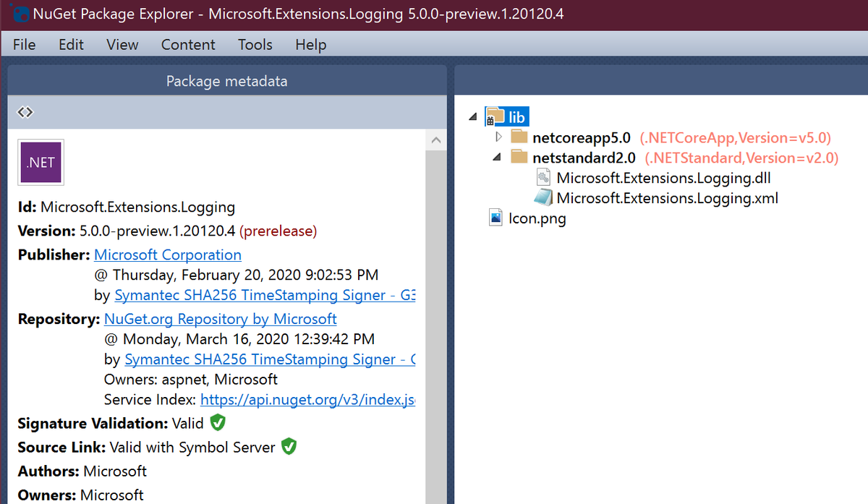Open the Content menu
Viewport: 868px width, 504px height.
coord(188,44)
